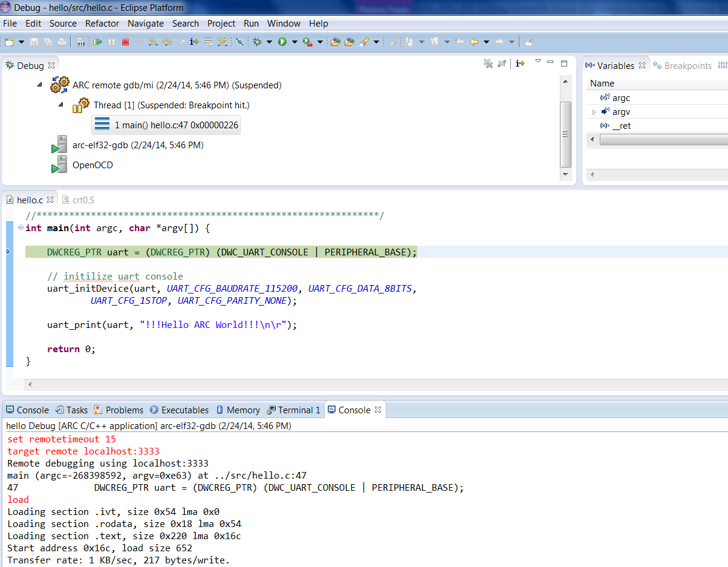Toggle Use Step Filters icon
728x567 pixels.
click(x=223, y=42)
